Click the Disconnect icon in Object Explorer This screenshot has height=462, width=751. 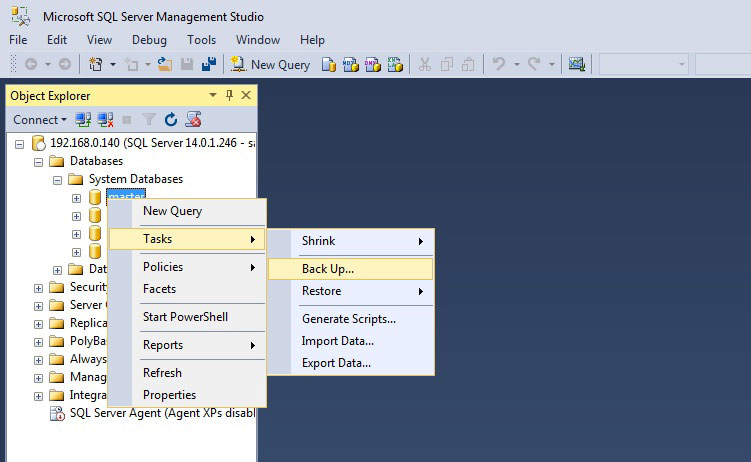pyautogui.click(x=105, y=120)
